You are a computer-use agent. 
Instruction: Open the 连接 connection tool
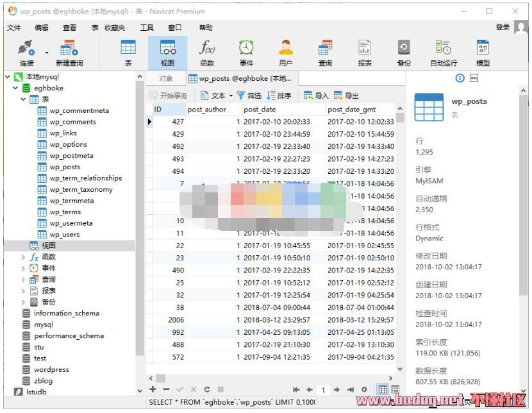(x=26, y=53)
